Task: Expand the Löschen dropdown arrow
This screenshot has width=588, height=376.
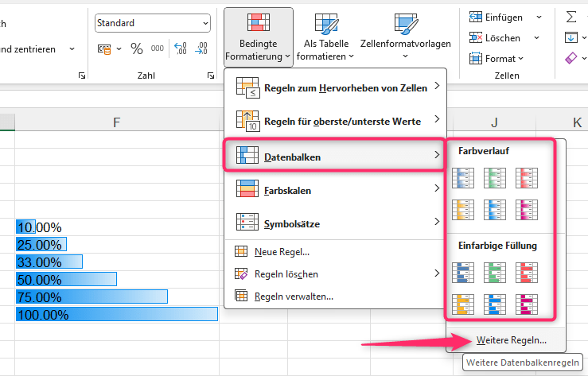Action: pyautogui.click(x=536, y=38)
